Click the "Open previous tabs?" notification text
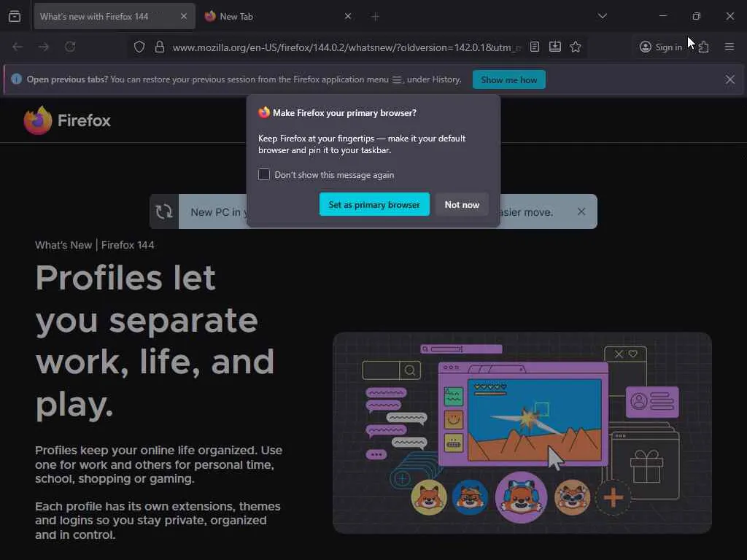The image size is (747, 560). pyautogui.click(x=244, y=79)
